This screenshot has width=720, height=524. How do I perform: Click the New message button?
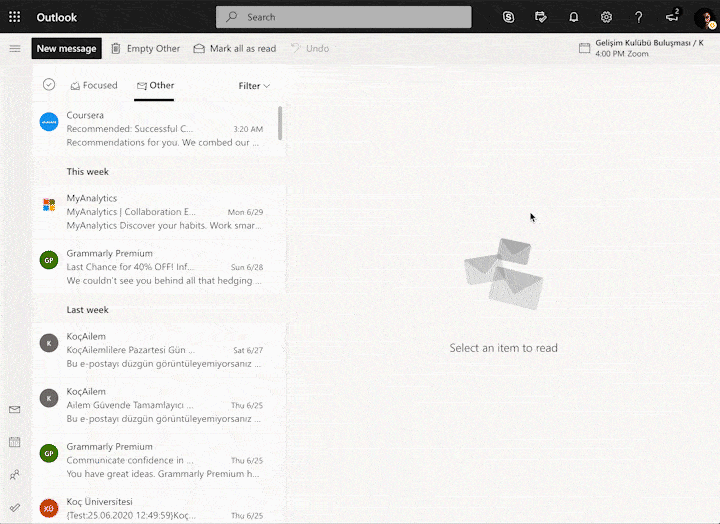pyautogui.click(x=66, y=48)
